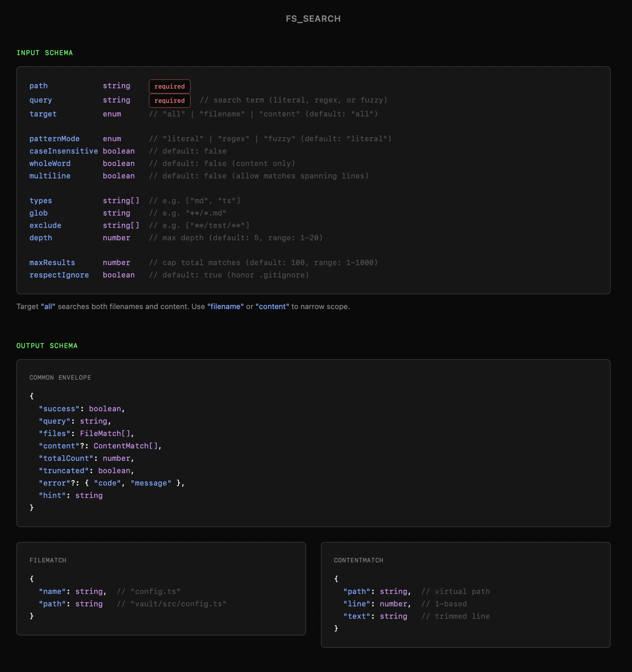Click the FileMatch[] type in envelope
The image size is (632, 672).
pos(105,433)
